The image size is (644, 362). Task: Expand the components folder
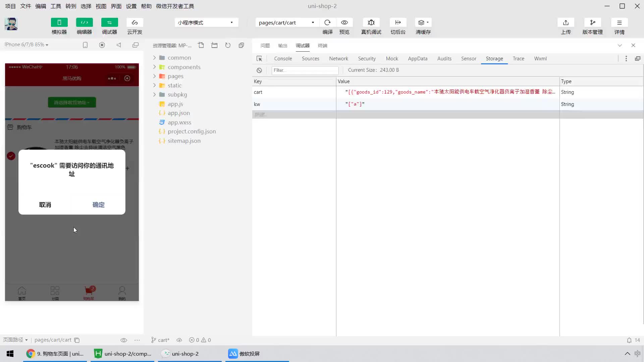(x=154, y=67)
